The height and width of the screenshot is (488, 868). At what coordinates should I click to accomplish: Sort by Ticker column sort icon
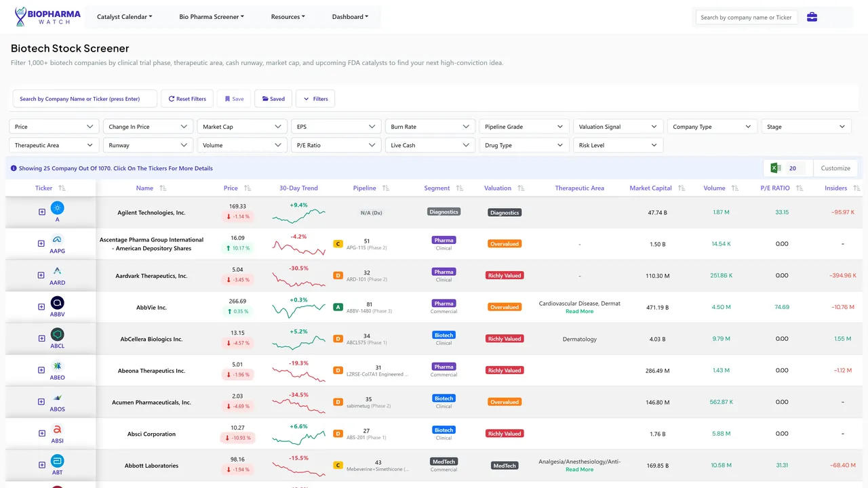tap(62, 188)
